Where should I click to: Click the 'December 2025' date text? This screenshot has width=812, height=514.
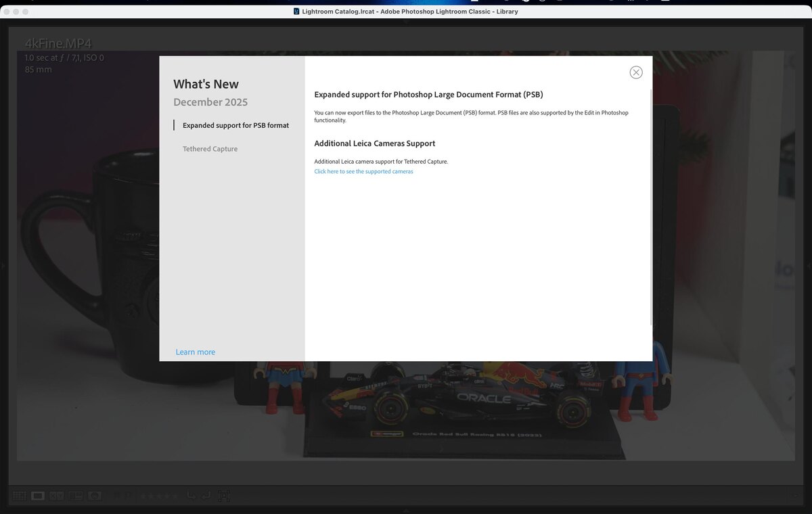click(x=210, y=102)
